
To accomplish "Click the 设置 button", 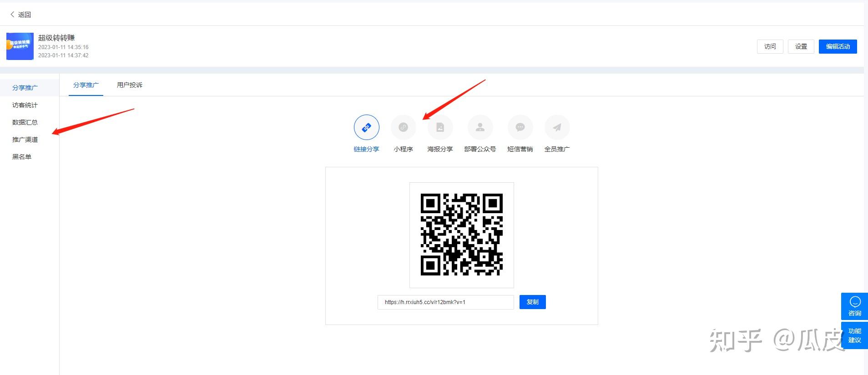I will click(801, 46).
